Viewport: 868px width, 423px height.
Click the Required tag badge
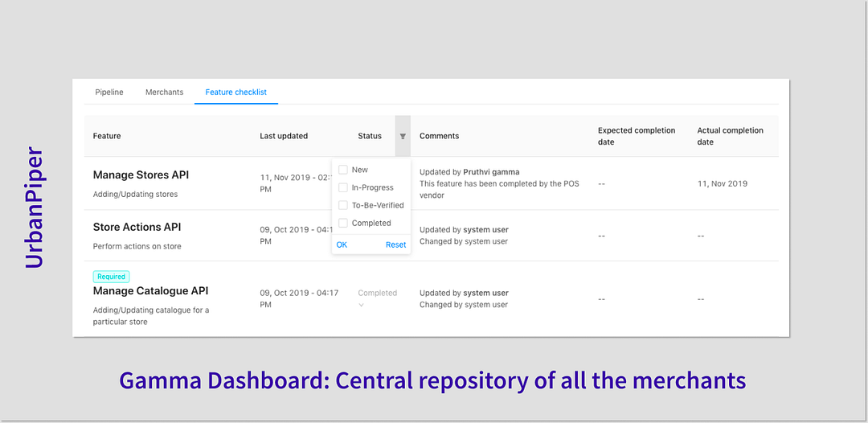pos(111,277)
